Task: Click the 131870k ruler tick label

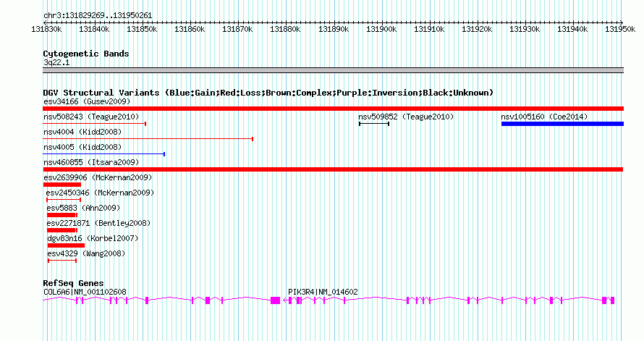Action: [x=237, y=29]
